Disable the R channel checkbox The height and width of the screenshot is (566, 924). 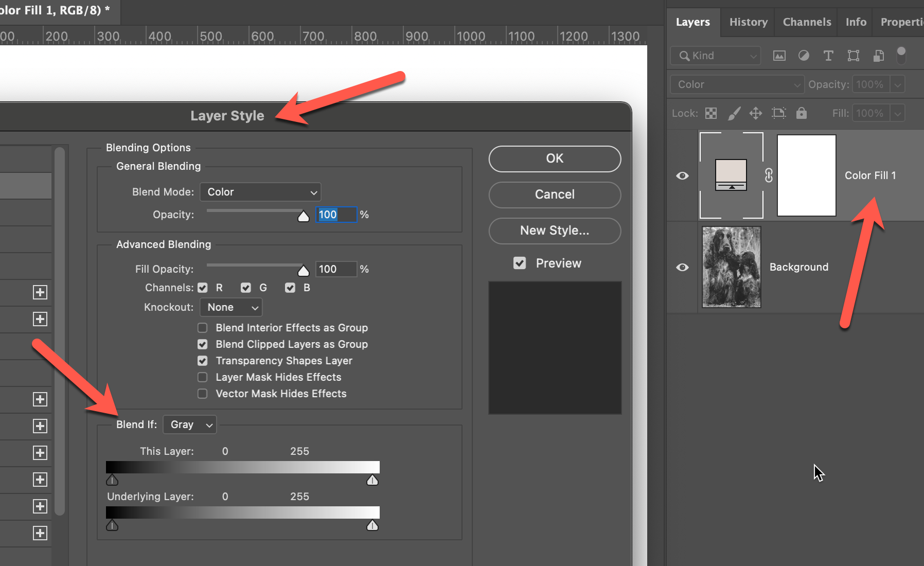coord(203,288)
